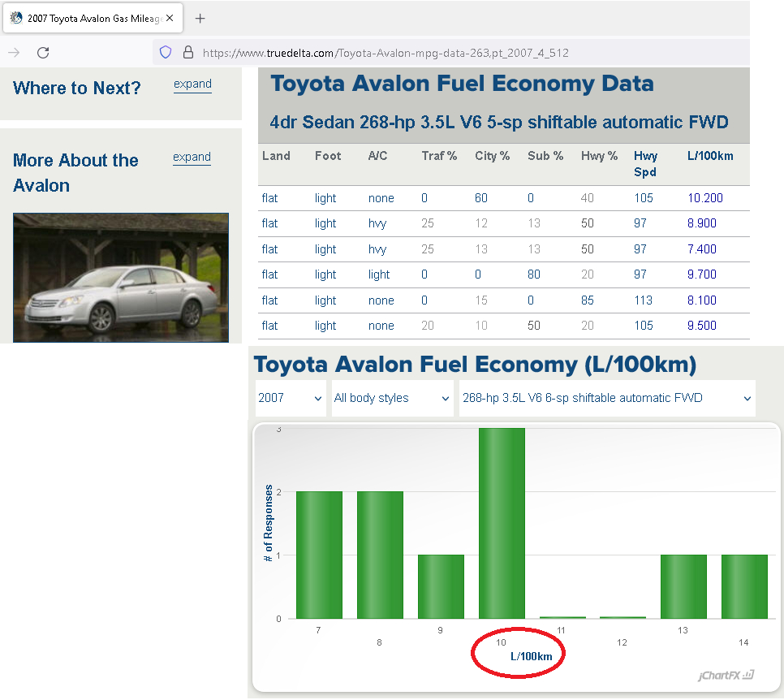Click the forward navigation arrow
This screenshot has width=784, height=700.
[14, 53]
